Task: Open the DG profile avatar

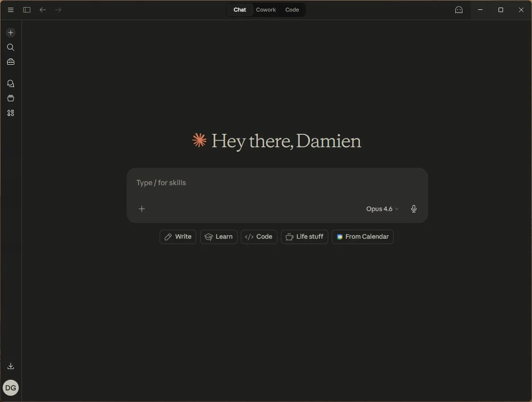Action: [x=11, y=388]
